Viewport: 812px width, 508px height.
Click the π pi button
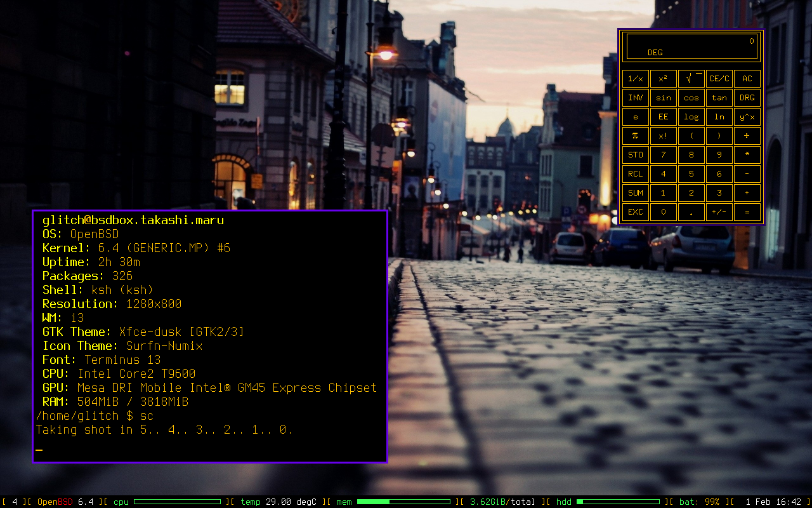636,136
